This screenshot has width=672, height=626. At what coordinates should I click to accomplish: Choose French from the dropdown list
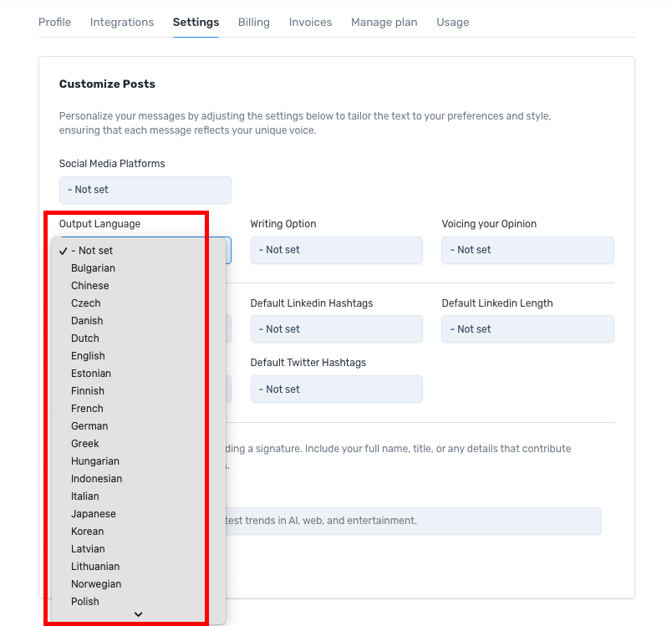(x=87, y=409)
